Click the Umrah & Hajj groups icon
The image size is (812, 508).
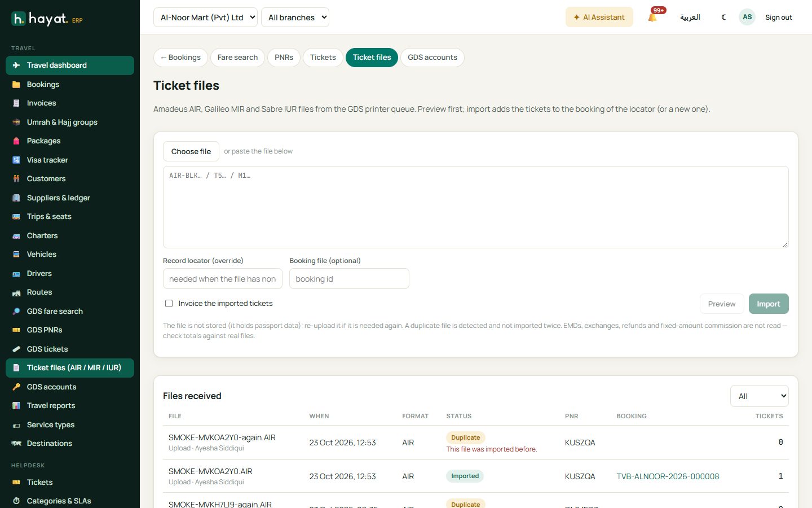pyautogui.click(x=16, y=122)
